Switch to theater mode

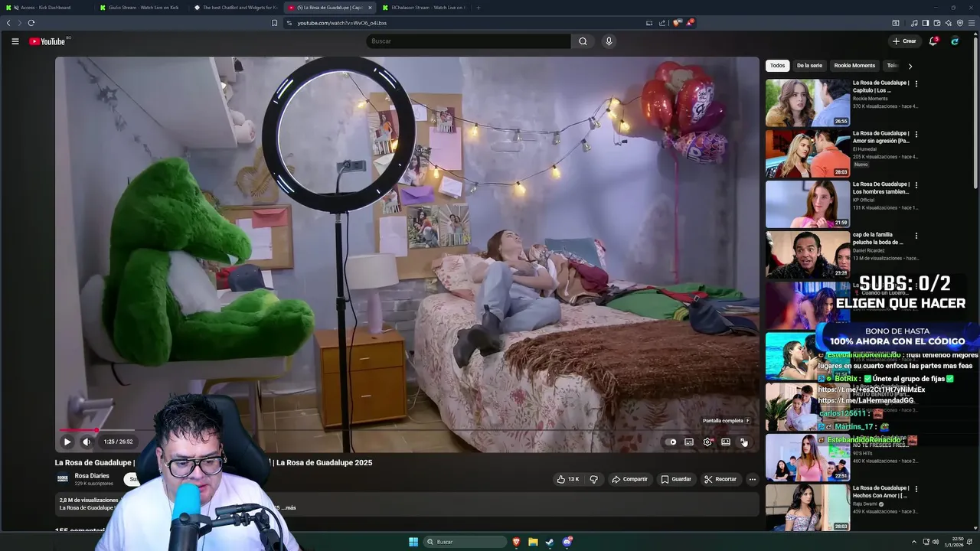coord(726,442)
